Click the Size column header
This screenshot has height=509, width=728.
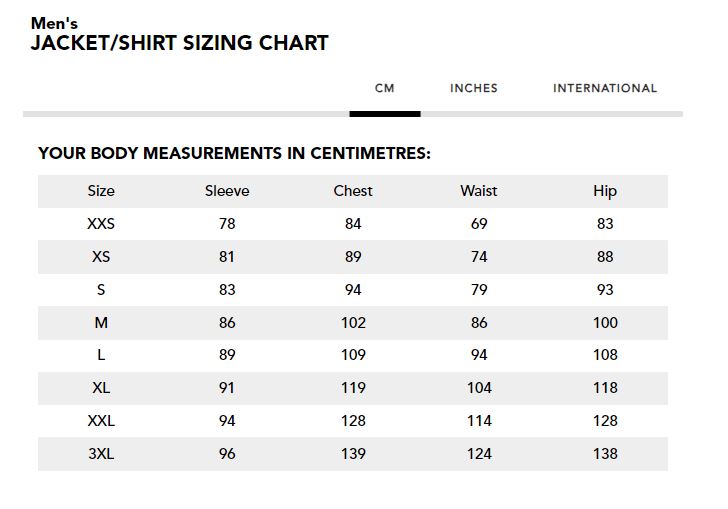click(101, 191)
